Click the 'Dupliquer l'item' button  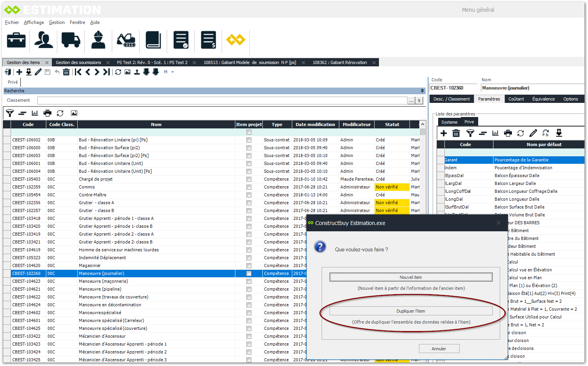[x=411, y=311]
